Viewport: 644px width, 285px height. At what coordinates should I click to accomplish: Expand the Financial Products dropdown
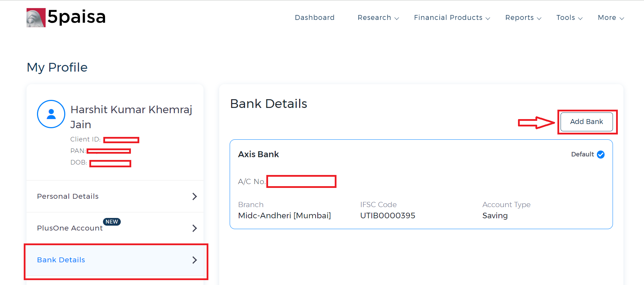tap(452, 17)
